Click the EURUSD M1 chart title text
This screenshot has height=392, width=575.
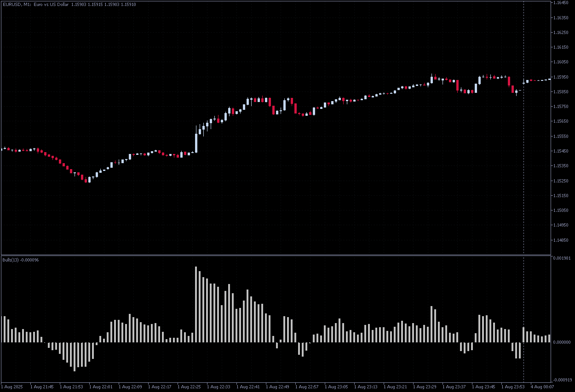pyautogui.click(x=28, y=4)
